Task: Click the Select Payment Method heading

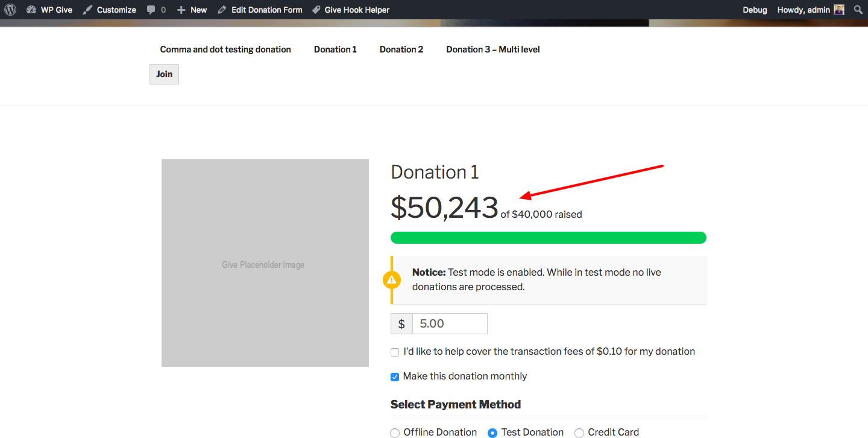Action: (456, 404)
